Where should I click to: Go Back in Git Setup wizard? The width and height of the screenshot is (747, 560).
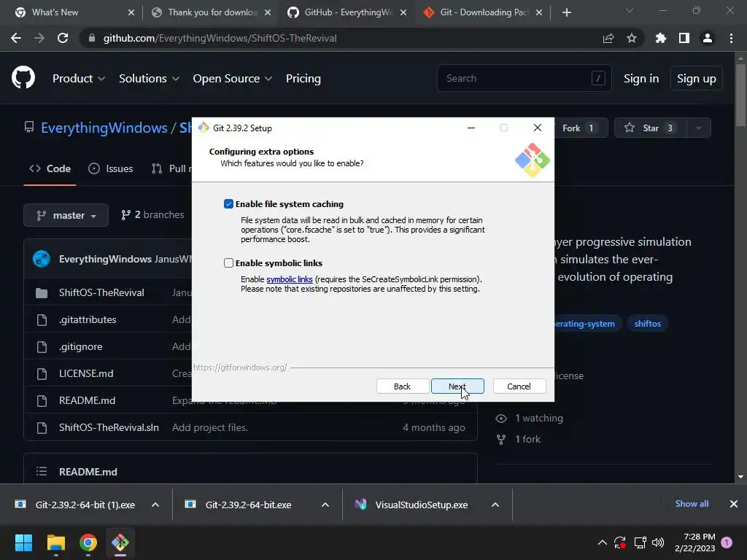point(402,386)
